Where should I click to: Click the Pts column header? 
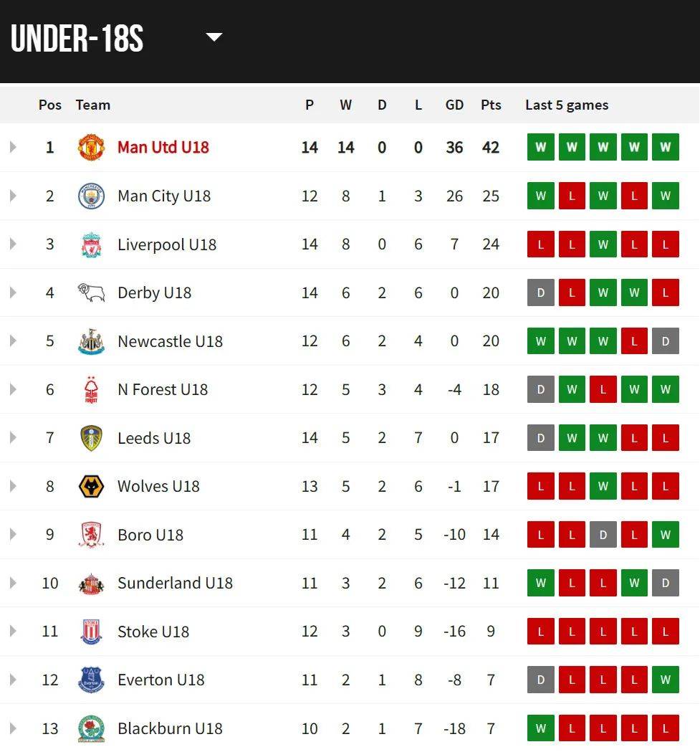pyautogui.click(x=491, y=105)
